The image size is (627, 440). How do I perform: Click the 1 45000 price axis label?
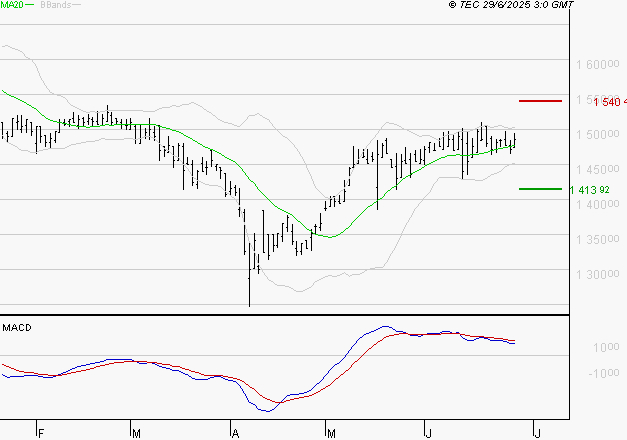point(597,169)
